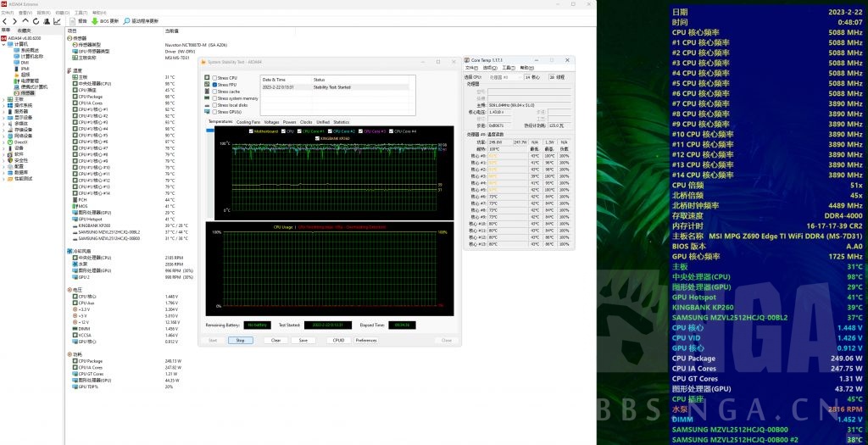Toggle the Motherboard graph legend checkbox
This screenshot has width=868, height=445.
(x=251, y=131)
